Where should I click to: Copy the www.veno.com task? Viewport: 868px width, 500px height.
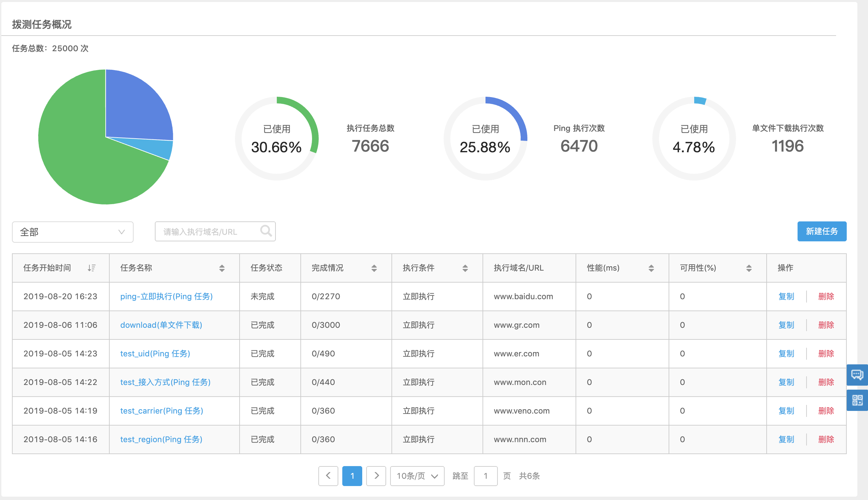tap(786, 411)
